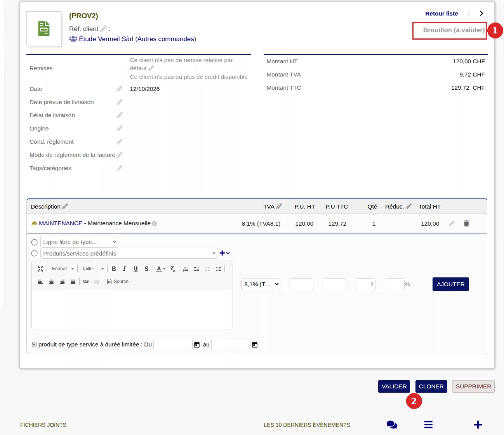Toggle underline formatting in editor
This screenshot has height=435, width=504.
(x=136, y=269)
